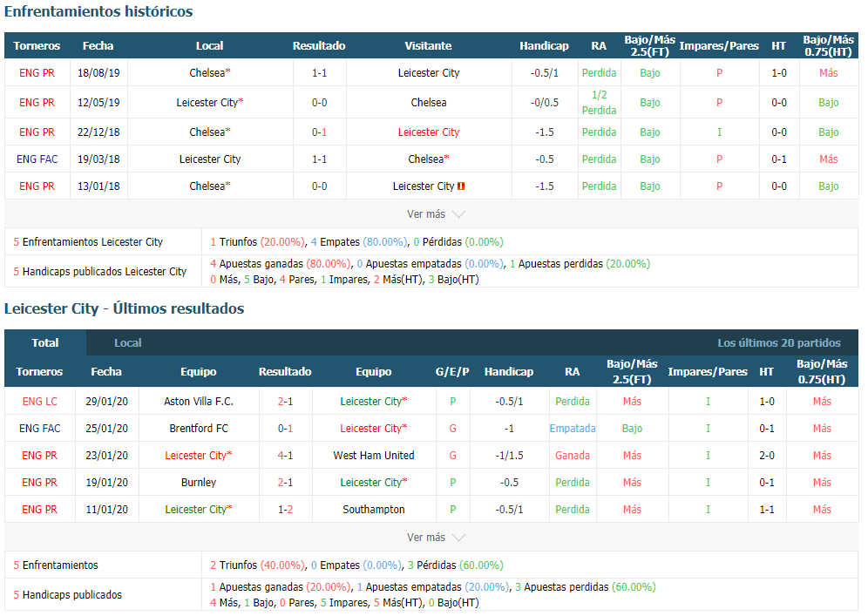Open ENG PR tournament on 18/08/19 row
Screen dimensions: 868x616
(x=37, y=72)
